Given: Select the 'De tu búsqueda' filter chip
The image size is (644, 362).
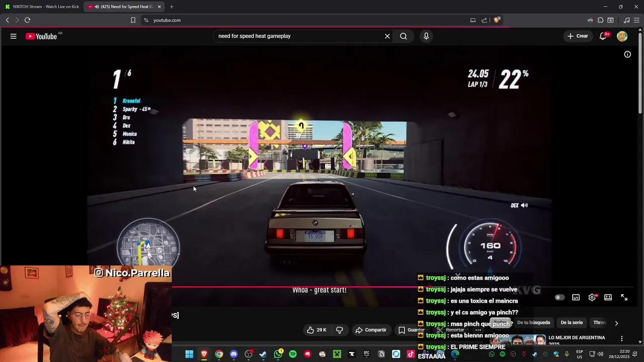Looking at the screenshot, I should (533, 323).
